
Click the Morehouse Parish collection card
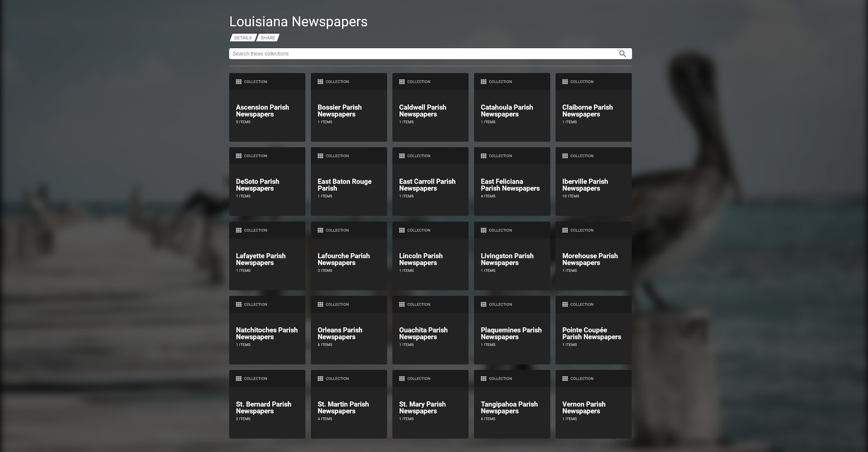(x=593, y=259)
